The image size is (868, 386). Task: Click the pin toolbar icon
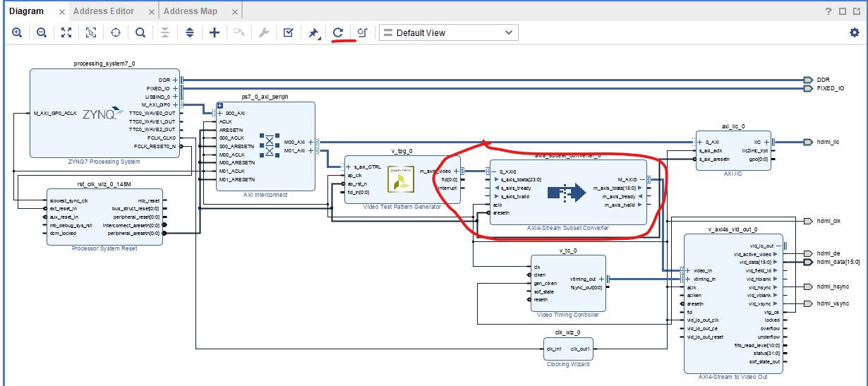(313, 32)
